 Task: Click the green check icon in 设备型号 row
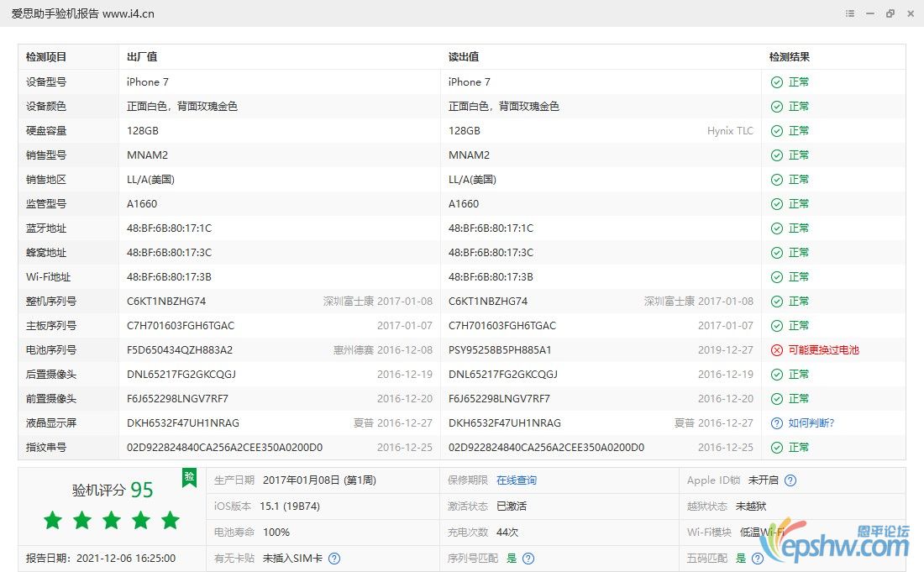tap(777, 81)
